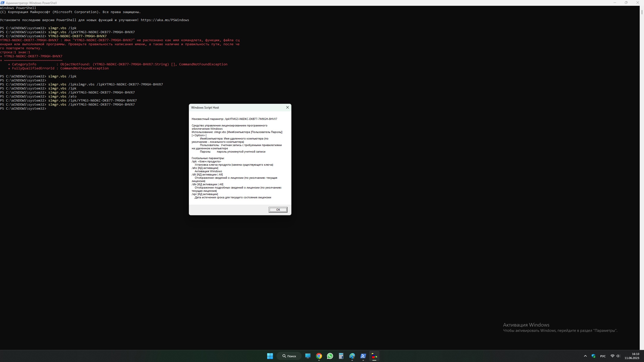The width and height of the screenshot is (644, 362).
Task: Click the last empty PS C:\WINDOWS\system32> prompt
Action: (x=23, y=109)
